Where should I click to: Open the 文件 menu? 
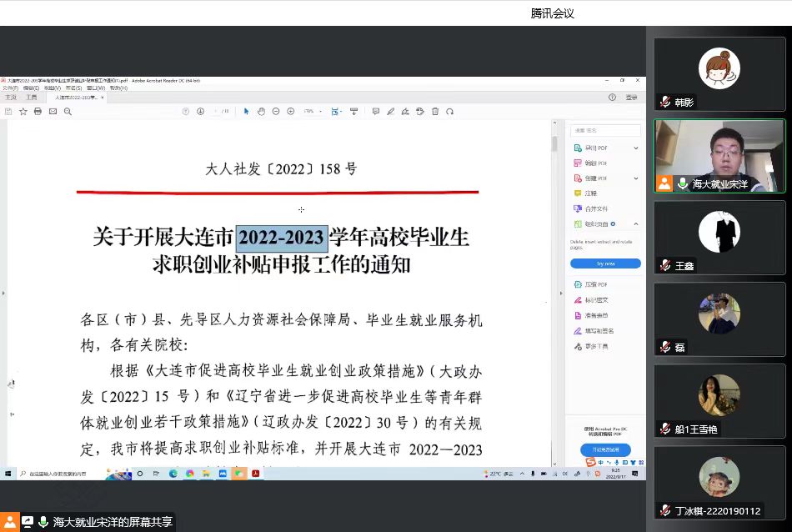coord(10,88)
